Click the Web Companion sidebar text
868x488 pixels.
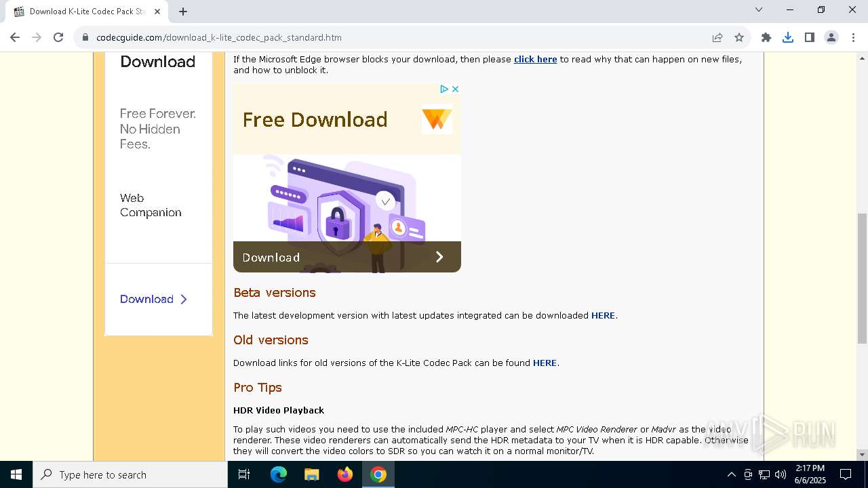click(x=151, y=205)
